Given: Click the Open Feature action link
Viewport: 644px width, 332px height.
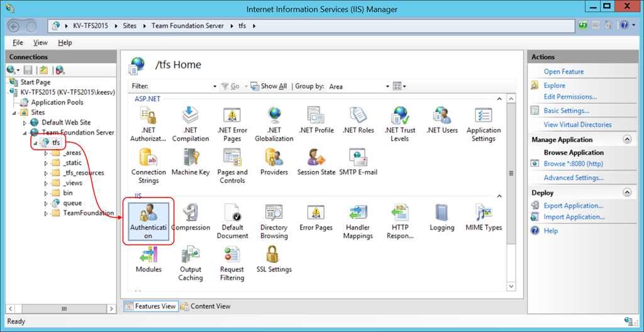Looking at the screenshot, I should click(x=563, y=72).
